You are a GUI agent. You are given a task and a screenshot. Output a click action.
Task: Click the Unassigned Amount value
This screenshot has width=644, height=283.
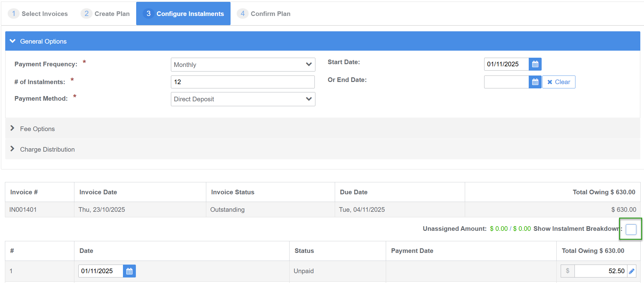(510, 229)
